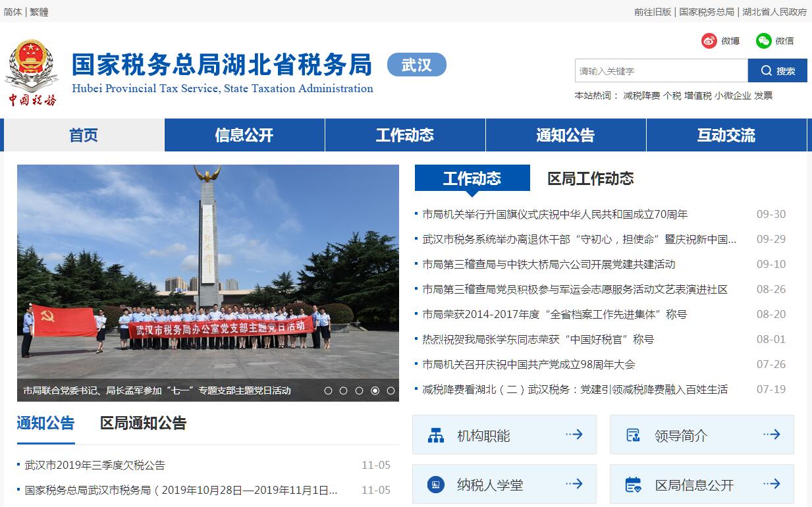Click the arrow beside 机构职能
The height and width of the screenshot is (507, 812).
coord(574,435)
